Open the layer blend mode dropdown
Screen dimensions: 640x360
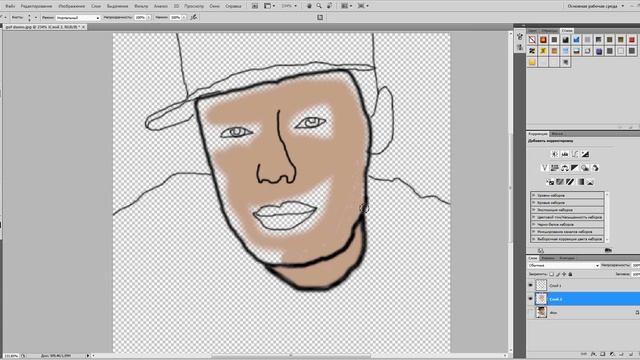pos(564,266)
